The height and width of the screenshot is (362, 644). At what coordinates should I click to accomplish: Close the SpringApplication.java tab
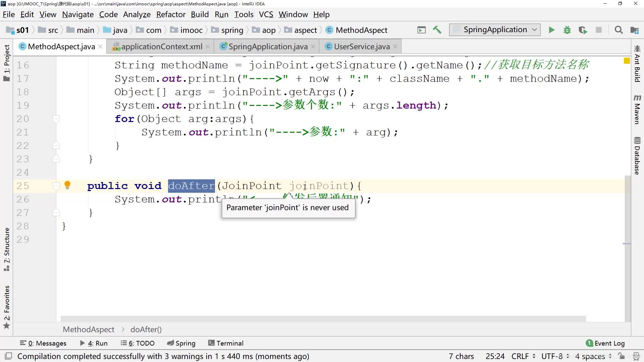pyautogui.click(x=313, y=47)
